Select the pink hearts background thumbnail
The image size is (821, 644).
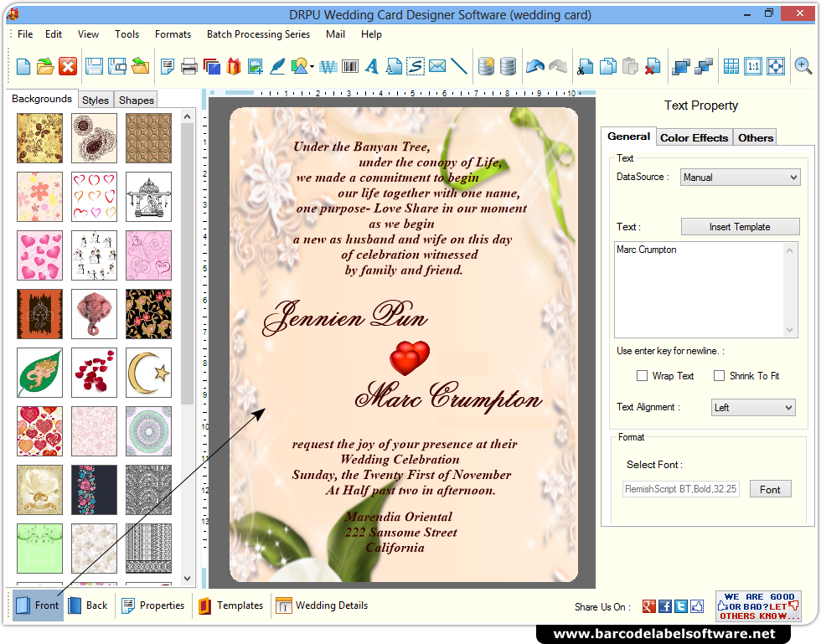(x=40, y=255)
